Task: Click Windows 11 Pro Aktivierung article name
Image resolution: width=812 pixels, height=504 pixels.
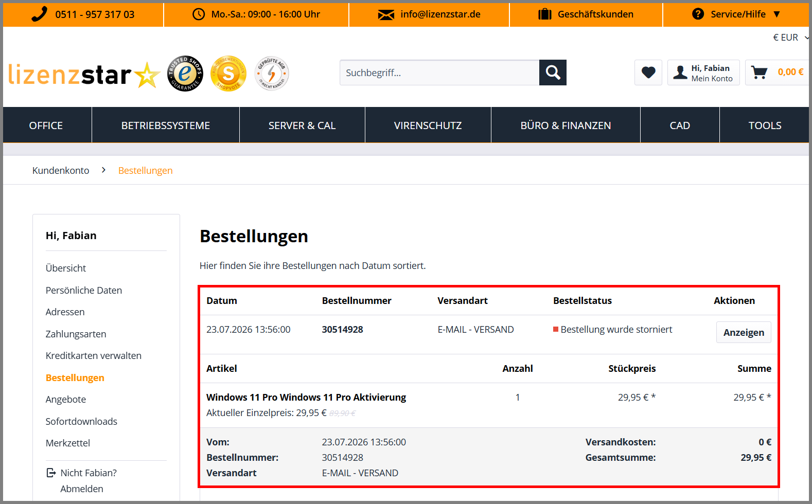Action: [x=306, y=397]
